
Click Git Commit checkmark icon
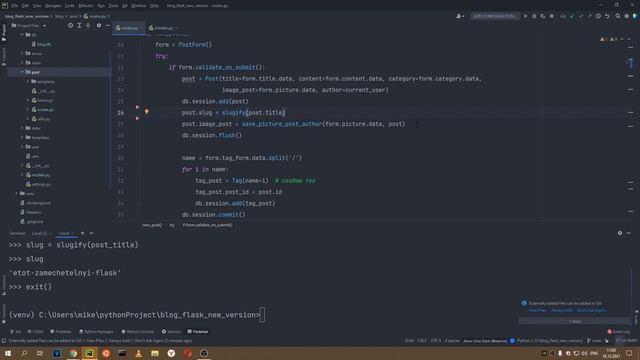coord(581,16)
